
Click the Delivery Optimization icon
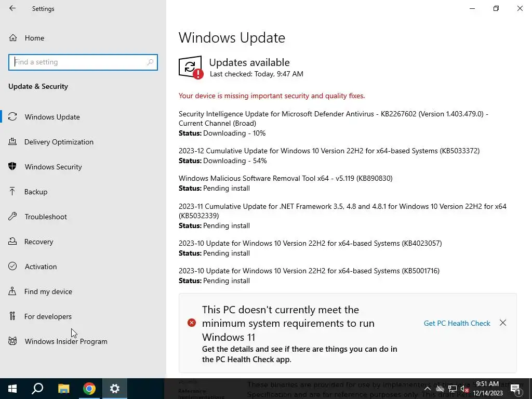click(x=12, y=141)
